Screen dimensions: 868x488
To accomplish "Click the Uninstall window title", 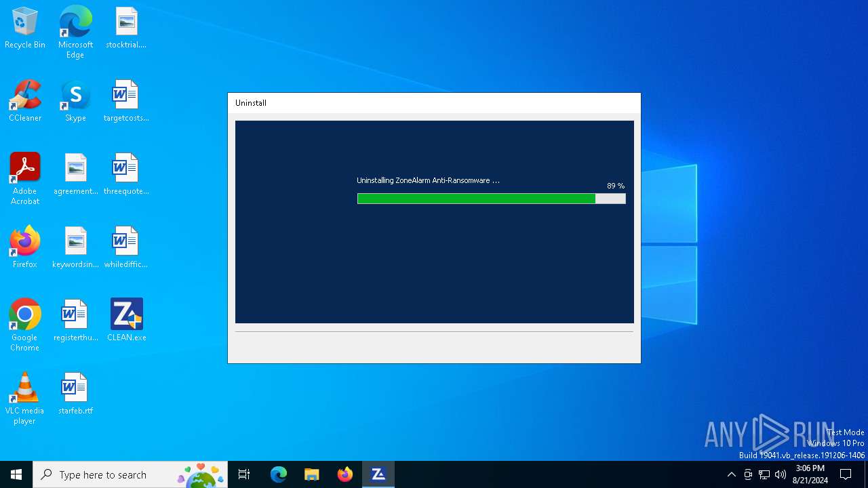I will pos(251,103).
